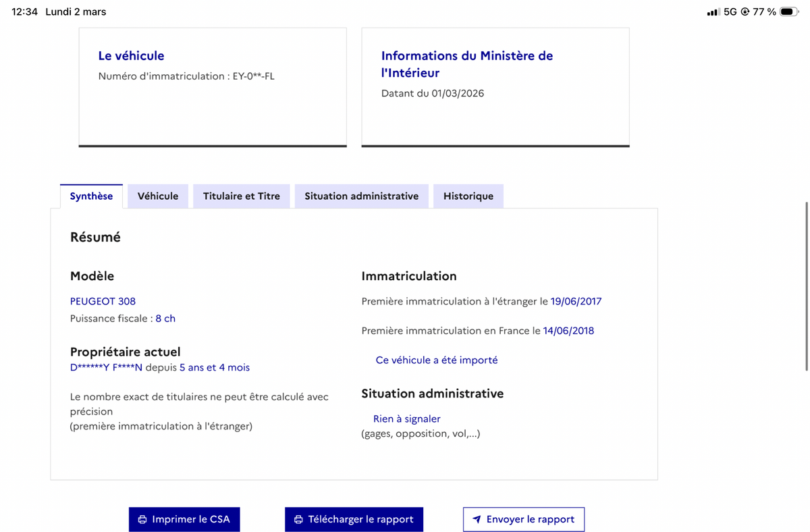Viewport: 810px width, 532px height.
Task: Click the Datant du 01/03/2026 text
Action: point(433,93)
